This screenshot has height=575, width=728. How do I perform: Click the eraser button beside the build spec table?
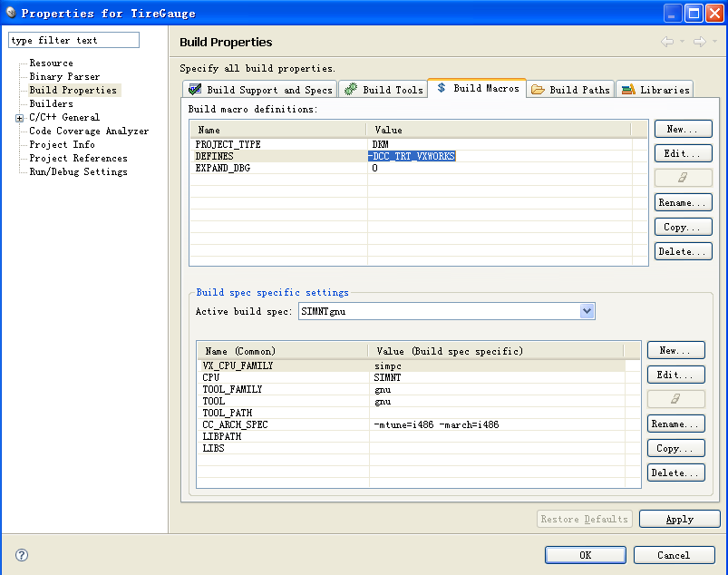point(676,398)
